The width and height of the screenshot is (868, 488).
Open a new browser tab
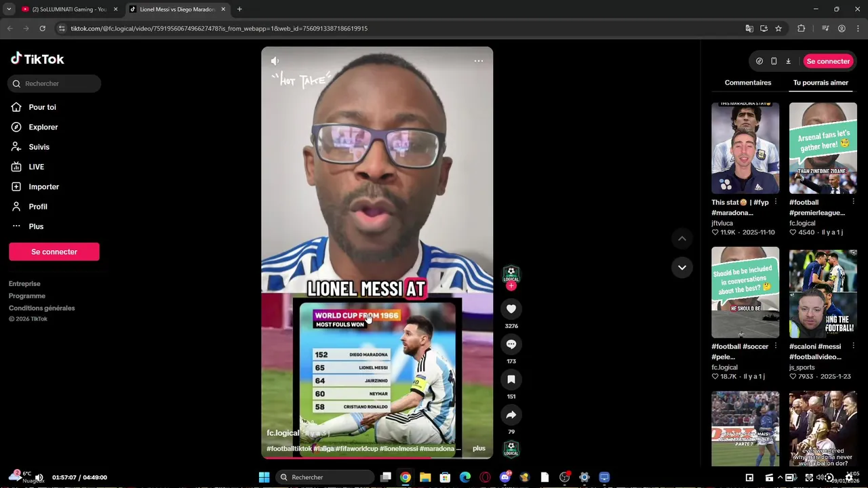pos(239,9)
